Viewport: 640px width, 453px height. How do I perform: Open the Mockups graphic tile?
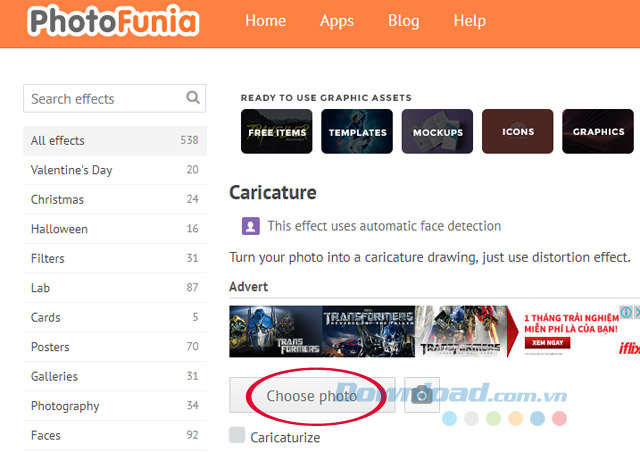coord(437,131)
